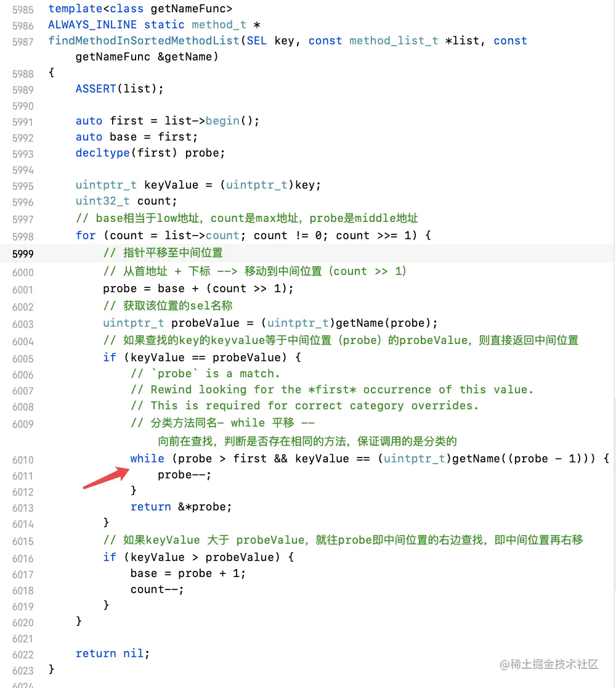616x688 pixels.
Task: Click 'getNameFunc &getName)' parameter line
Action: (147, 57)
